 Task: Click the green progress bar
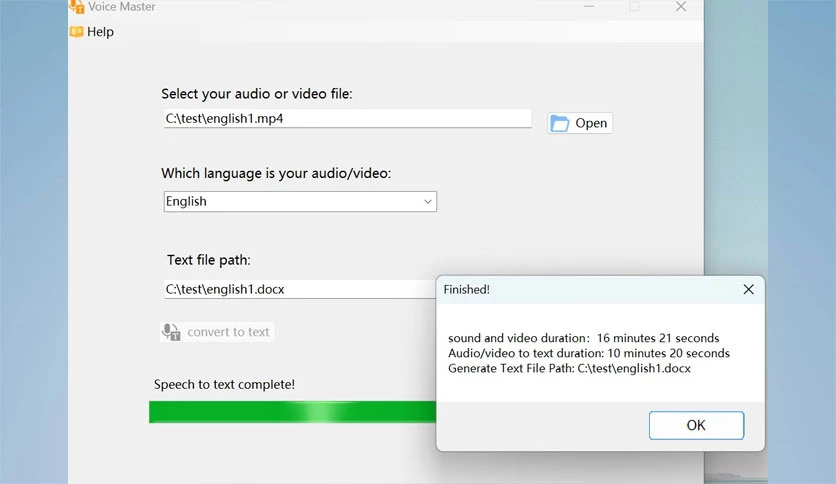(x=292, y=412)
